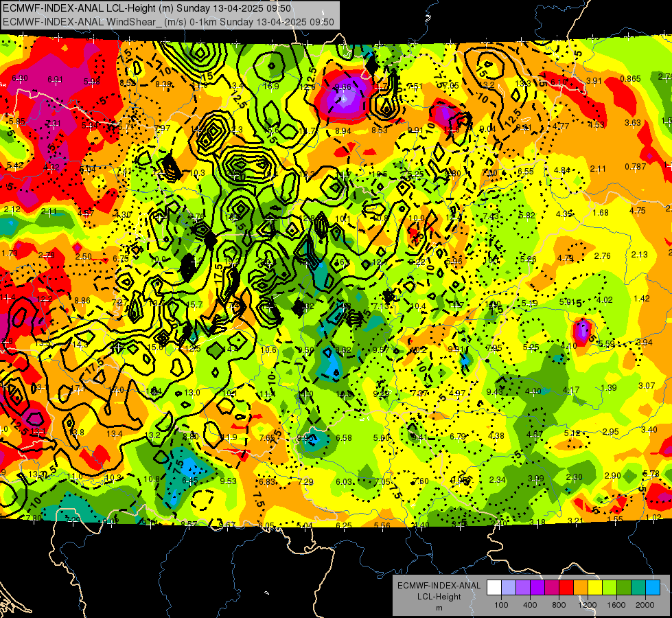
Task: Click the LCL-Height (m) header line
Action: pyautogui.click(x=147, y=8)
